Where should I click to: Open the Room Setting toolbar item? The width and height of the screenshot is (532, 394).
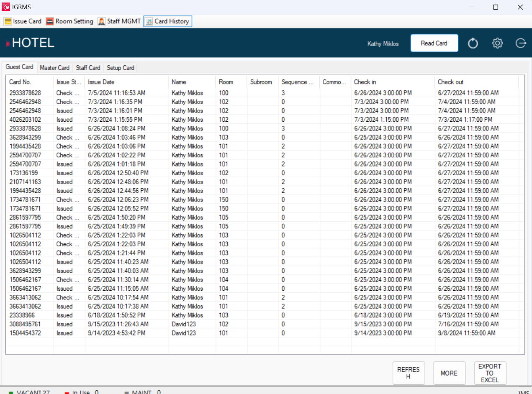coord(69,21)
